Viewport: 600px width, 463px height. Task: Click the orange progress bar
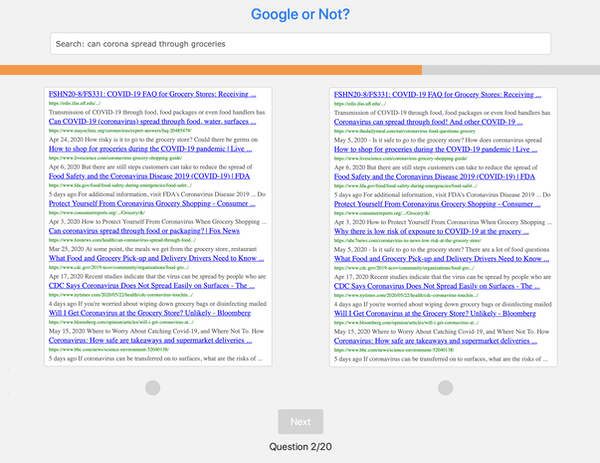(211, 70)
